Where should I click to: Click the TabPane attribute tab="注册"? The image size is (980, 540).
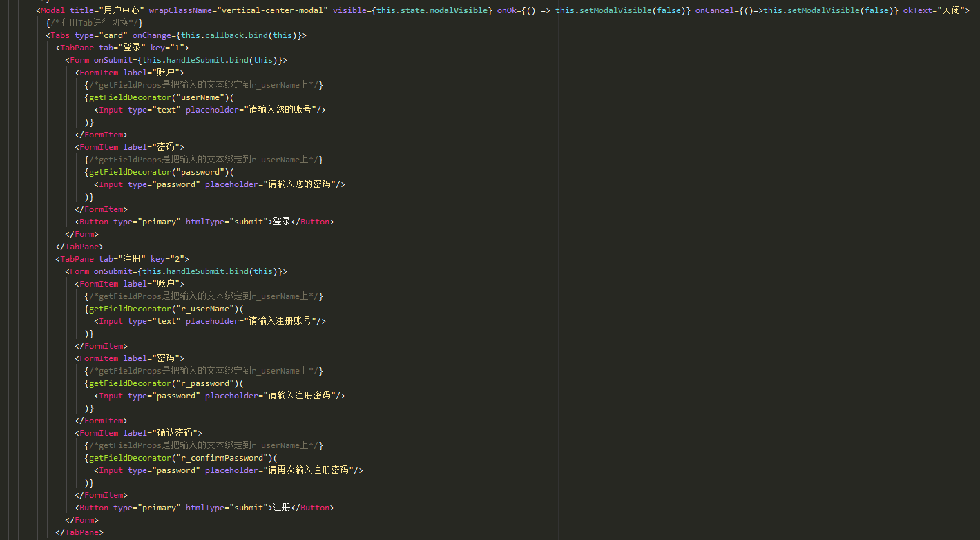122,259
